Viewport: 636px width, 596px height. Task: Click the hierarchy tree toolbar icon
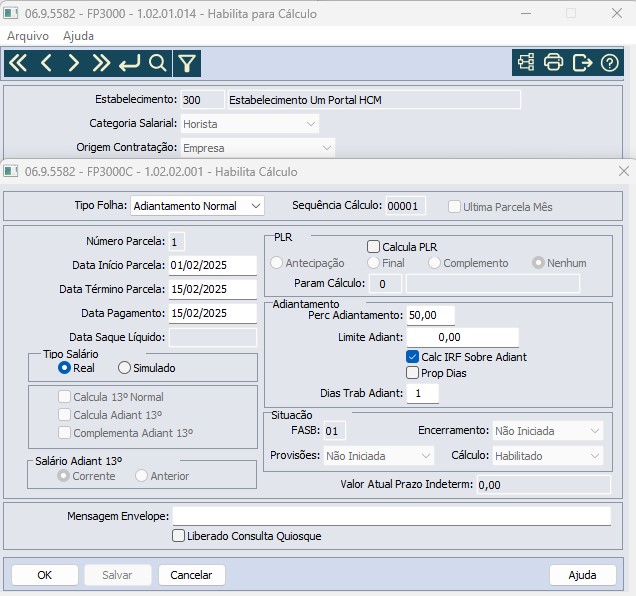pos(526,62)
